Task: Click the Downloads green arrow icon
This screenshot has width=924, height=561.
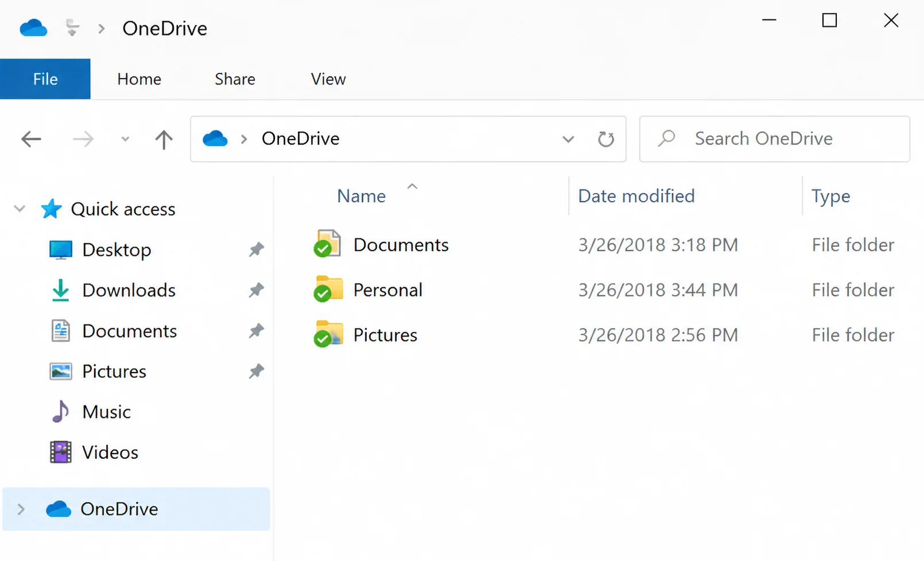Action: [60, 291]
